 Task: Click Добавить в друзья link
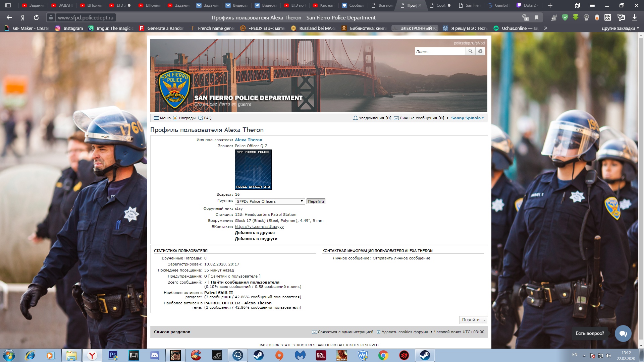255,233
